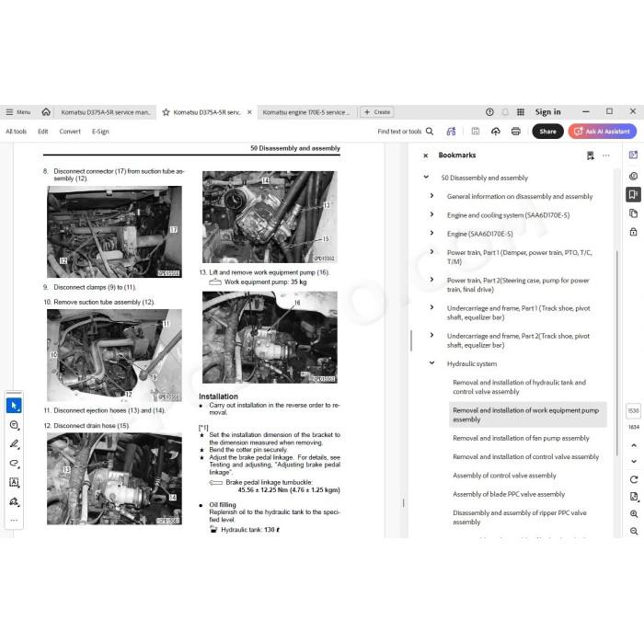Click the Share button
The width and height of the screenshot is (644, 644).
click(547, 132)
